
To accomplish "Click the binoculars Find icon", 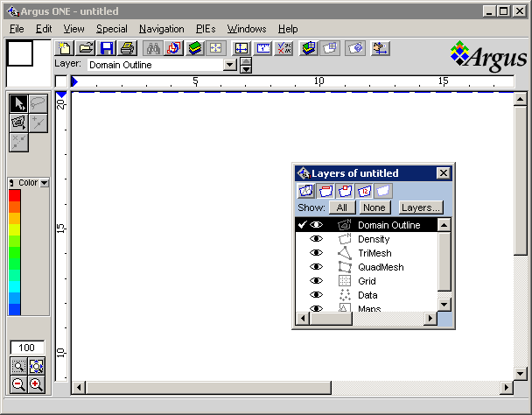I will (x=152, y=48).
